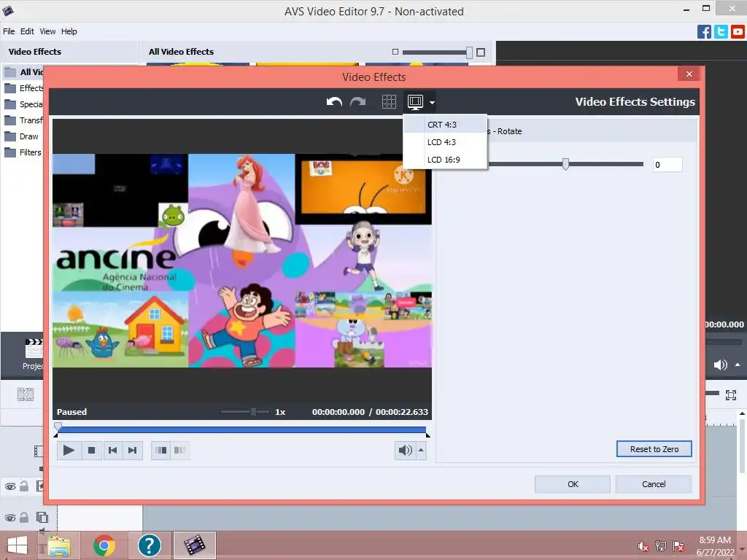Toggle lock on the video effects track
This screenshot has height=560, width=747.
(x=24, y=486)
